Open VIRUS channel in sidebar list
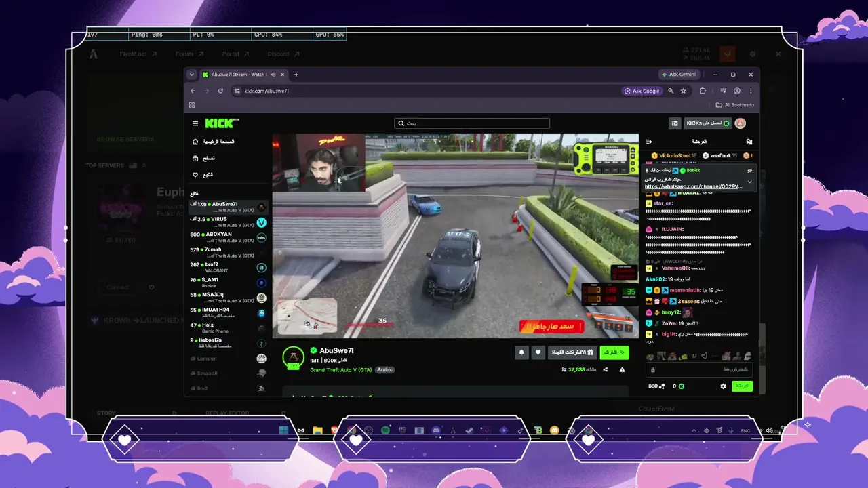Image resolution: width=868 pixels, height=488 pixels. (x=229, y=222)
